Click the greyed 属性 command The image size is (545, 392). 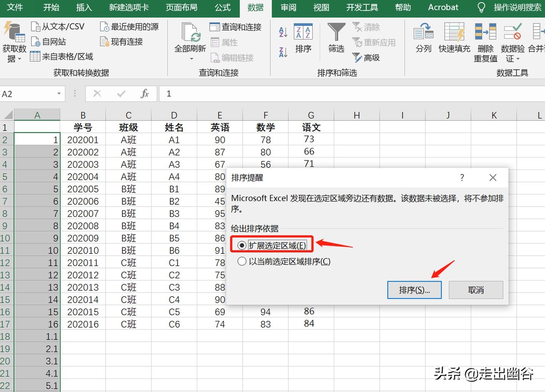click(x=224, y=42)
